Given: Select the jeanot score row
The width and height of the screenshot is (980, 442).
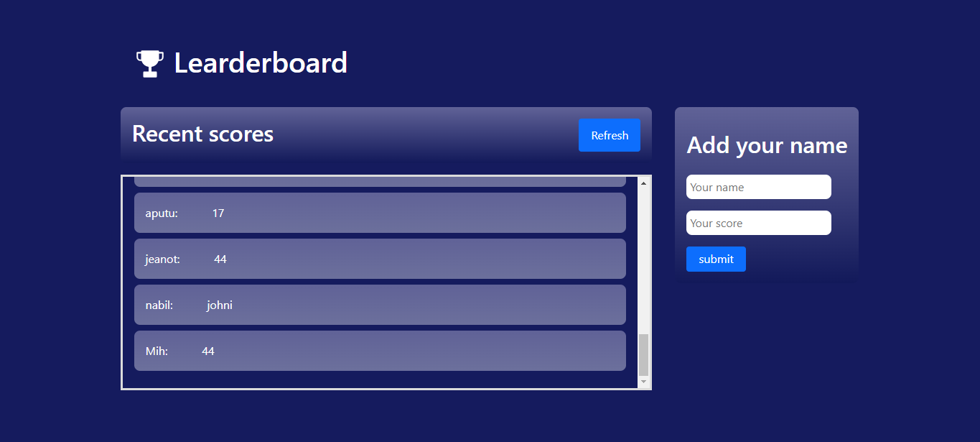Looking at the screenshot, I should [x=379, y=259].
